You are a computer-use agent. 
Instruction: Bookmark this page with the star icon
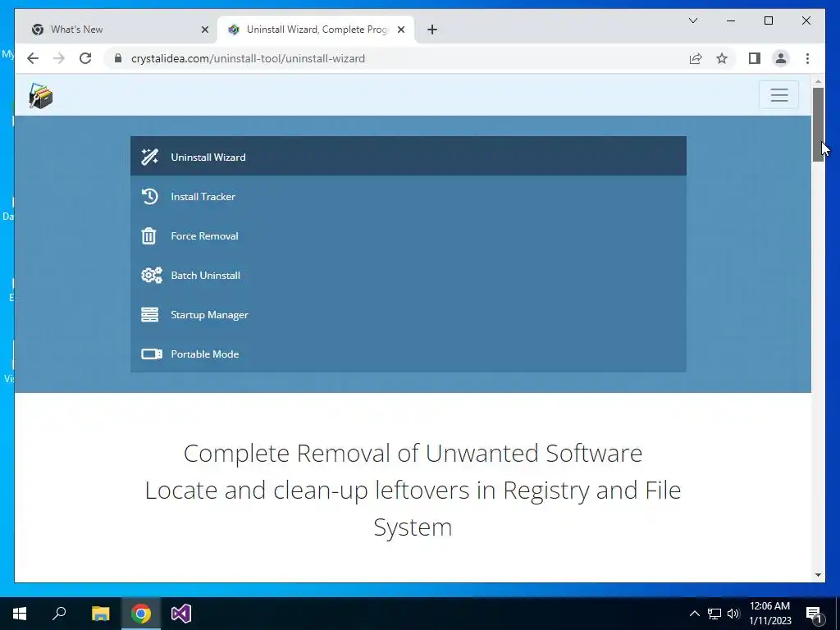(x=722, y=58)
